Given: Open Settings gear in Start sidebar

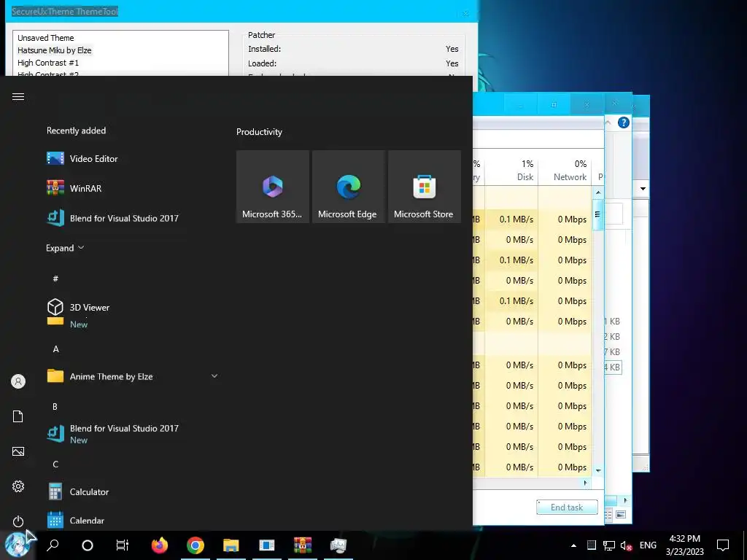Looking at the screenshot, I should point(18,486).
